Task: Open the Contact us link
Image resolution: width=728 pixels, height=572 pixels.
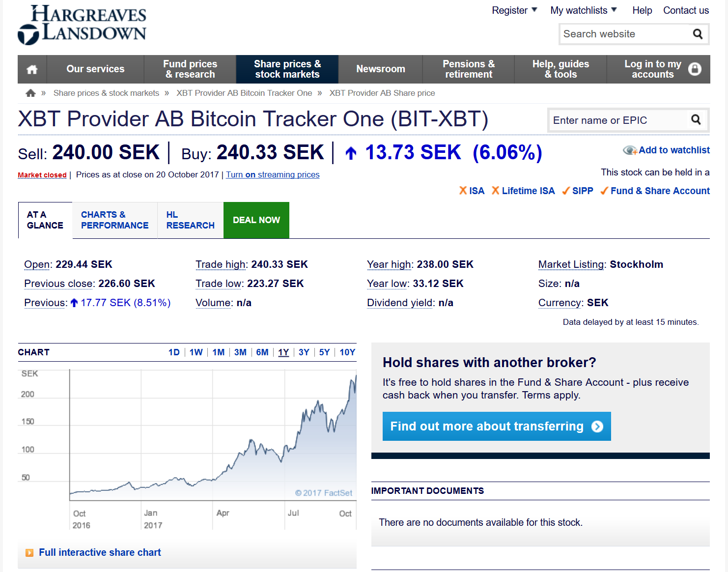Action: coord(686,10)
